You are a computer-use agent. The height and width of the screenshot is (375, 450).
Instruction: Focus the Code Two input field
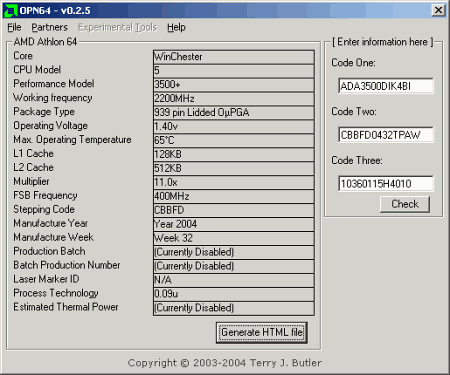(x=386, y=135)
